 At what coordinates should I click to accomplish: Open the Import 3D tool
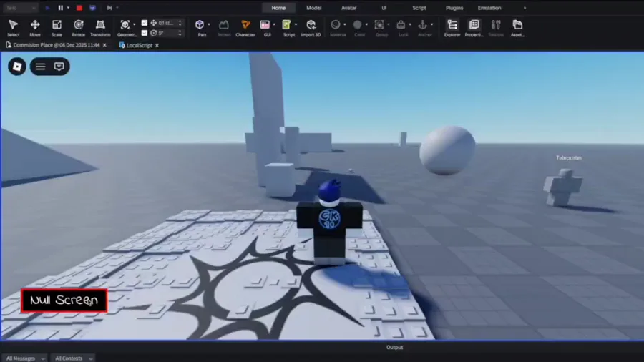point(311,28)
